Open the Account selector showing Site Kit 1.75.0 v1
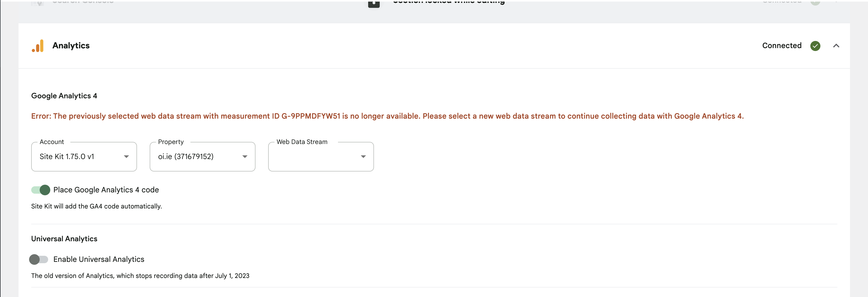This screenshot has height=297, width=868. [x=84, y=156]
